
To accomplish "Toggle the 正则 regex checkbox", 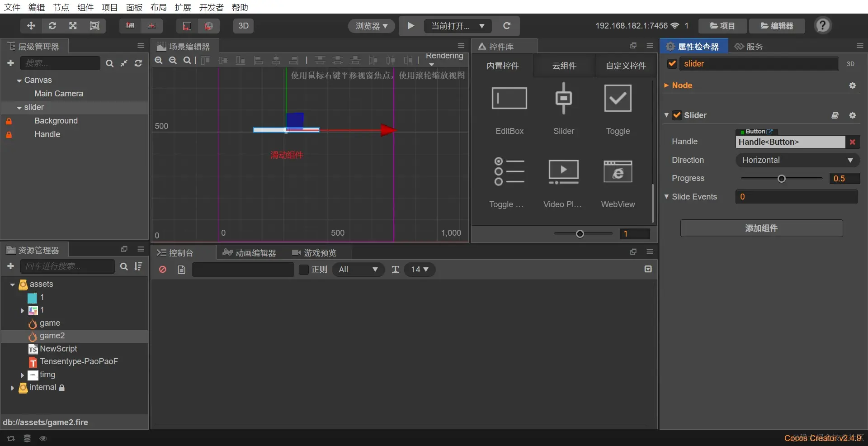I will pyautogui.click(x=304, y=270).
